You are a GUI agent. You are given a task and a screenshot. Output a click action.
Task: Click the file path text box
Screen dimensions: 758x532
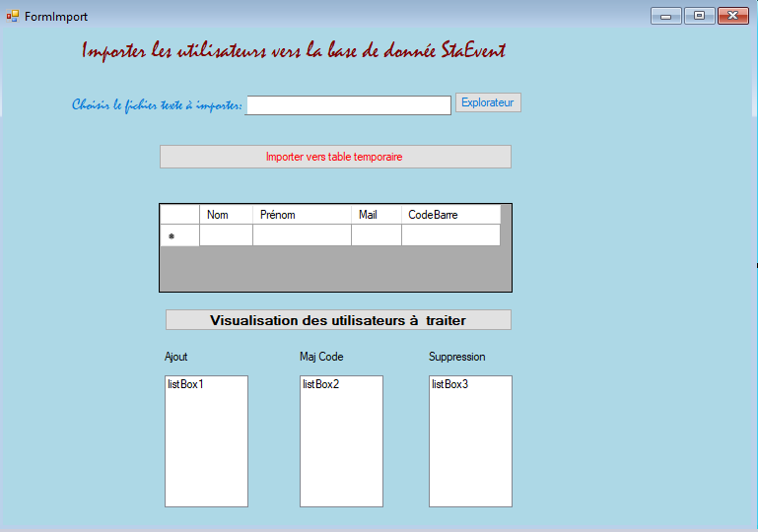348,105
